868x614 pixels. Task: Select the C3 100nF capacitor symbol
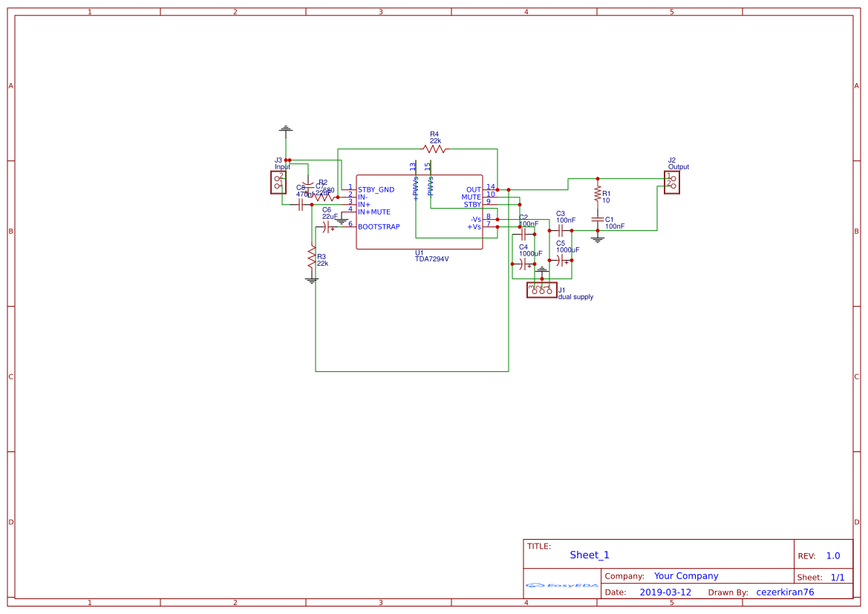[x=560, y=230]
